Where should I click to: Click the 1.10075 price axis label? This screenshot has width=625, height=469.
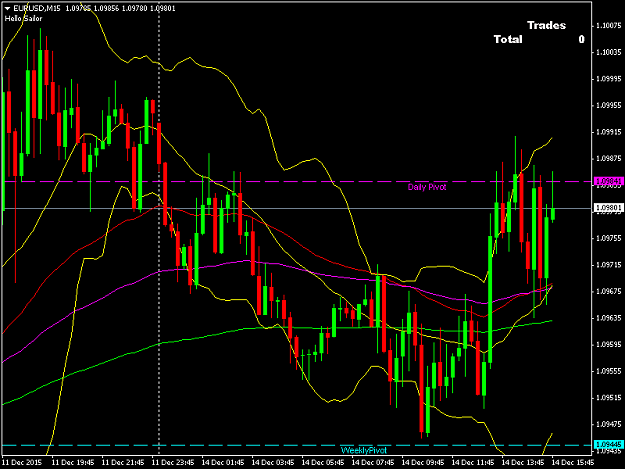[x=609, y=26]
